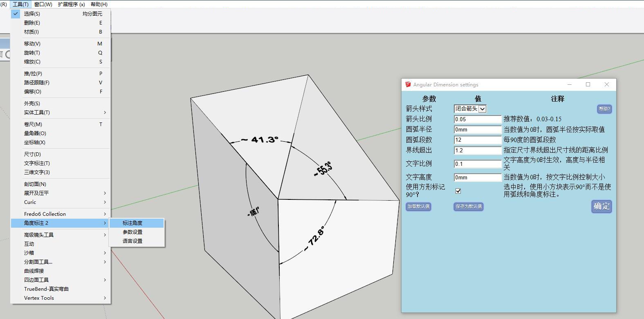This screenshot has height=319, width=644.
Task: Expand the Vertex Tools submenu
Action: [61, 298]
